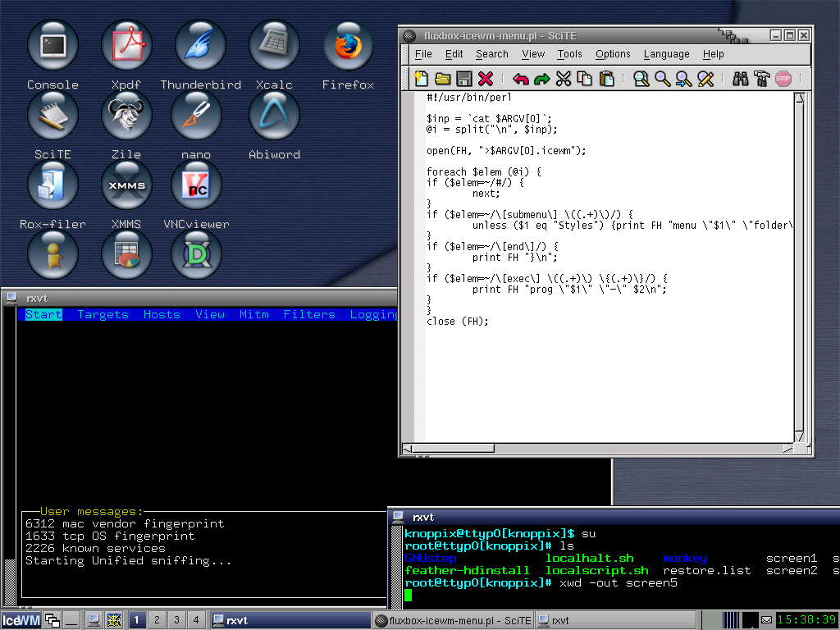
Task: Click the green clock in the taskbar tray
Action: [807, 620]
